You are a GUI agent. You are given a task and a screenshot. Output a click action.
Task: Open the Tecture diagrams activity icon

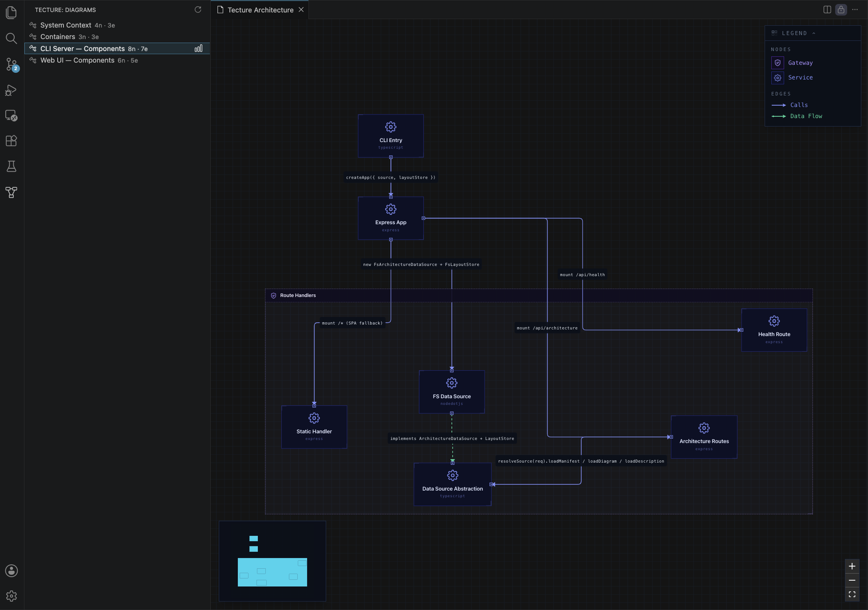12,192
